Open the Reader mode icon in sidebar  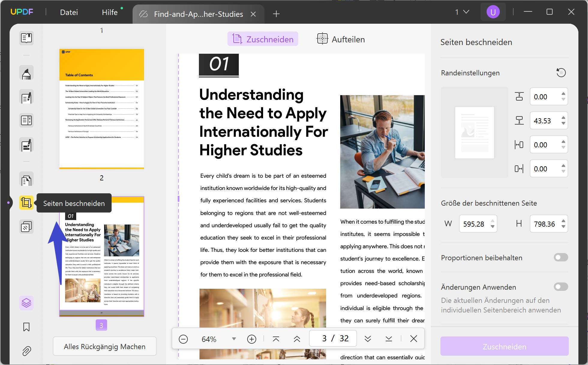coord(26,38)
